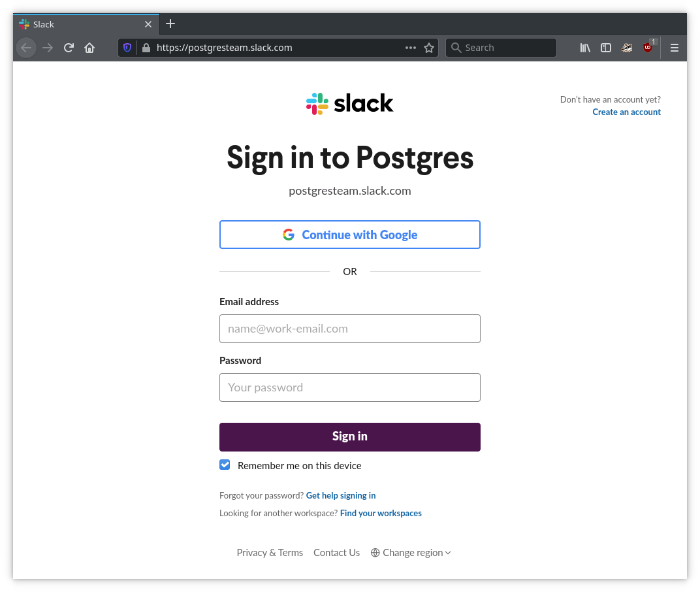Open the Library bookmarks icon
This screenshot has width=700, height=592.
(585, 48)
